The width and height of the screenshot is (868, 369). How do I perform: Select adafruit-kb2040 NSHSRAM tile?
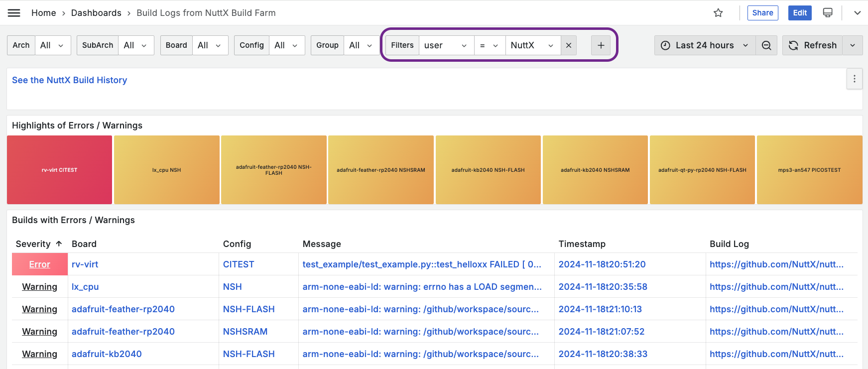pos(595,170)
